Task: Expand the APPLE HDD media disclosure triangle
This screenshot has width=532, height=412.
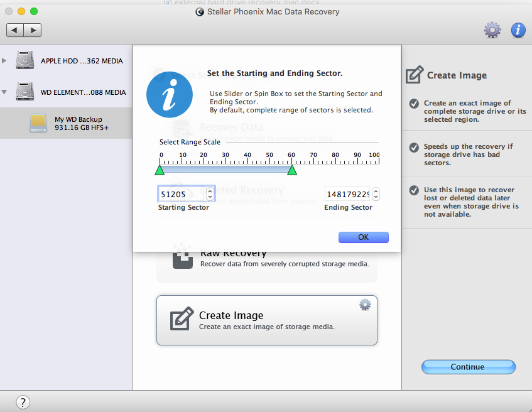Action: [4, 61]
